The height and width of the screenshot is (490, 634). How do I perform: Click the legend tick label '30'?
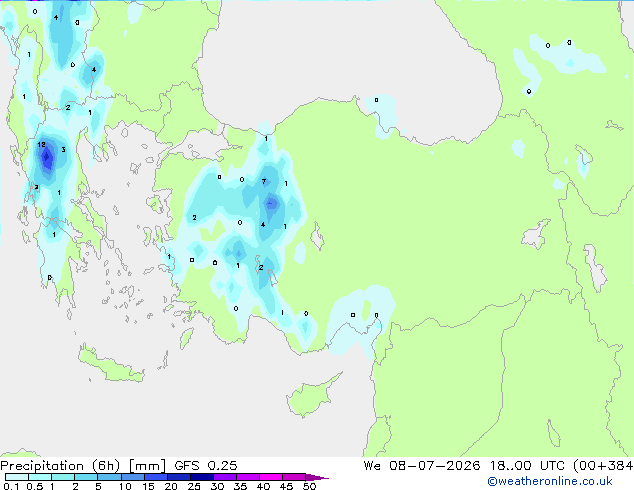(x=218, y=486)
